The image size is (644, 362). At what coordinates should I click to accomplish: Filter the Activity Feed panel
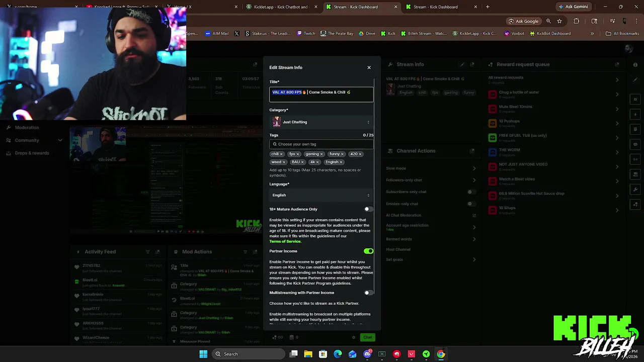pos(147,252)
